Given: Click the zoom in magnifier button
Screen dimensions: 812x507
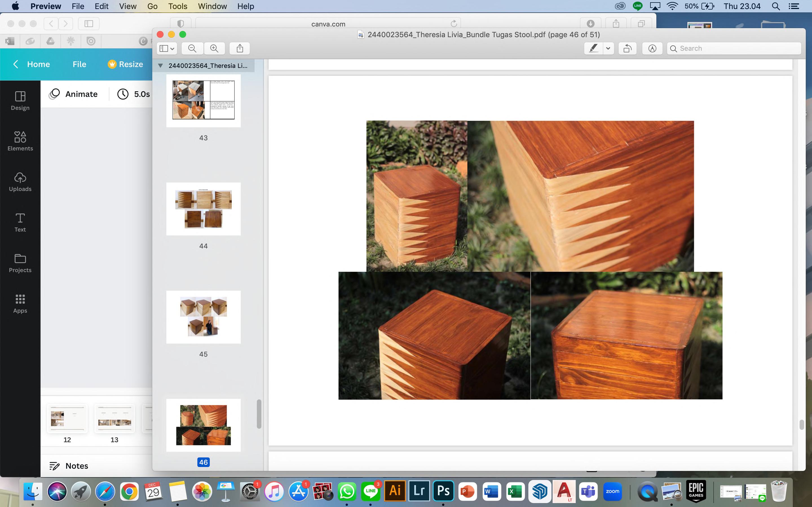Looking at the screenshot, I should [x=214, y=48].
